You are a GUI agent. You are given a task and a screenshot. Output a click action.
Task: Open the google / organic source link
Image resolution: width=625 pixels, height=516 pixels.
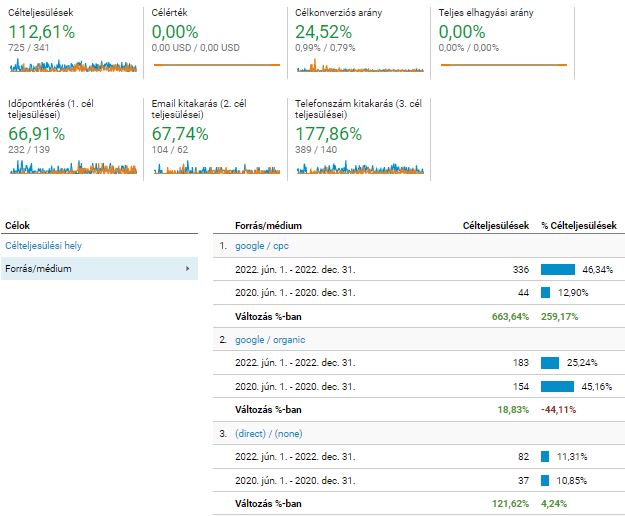pos(269,340)
